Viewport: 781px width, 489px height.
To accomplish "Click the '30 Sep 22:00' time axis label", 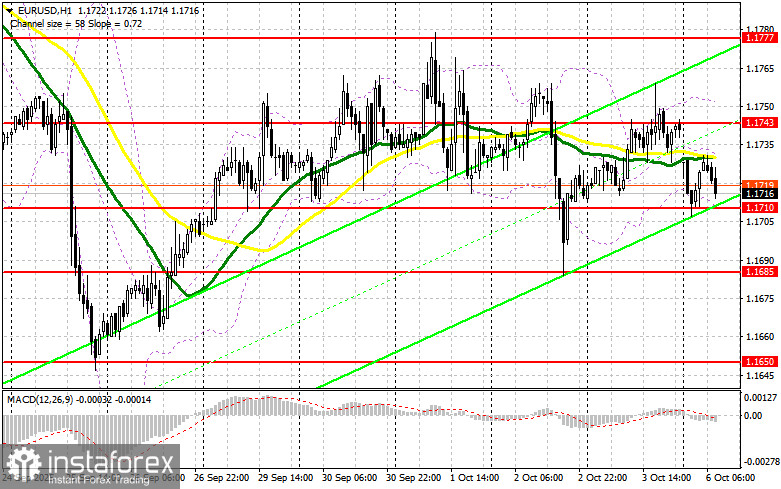I will click(413, 478).
